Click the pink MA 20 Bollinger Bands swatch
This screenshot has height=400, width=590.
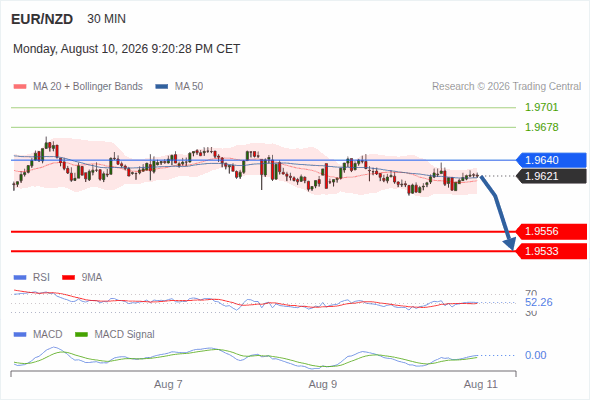(20, 87)
